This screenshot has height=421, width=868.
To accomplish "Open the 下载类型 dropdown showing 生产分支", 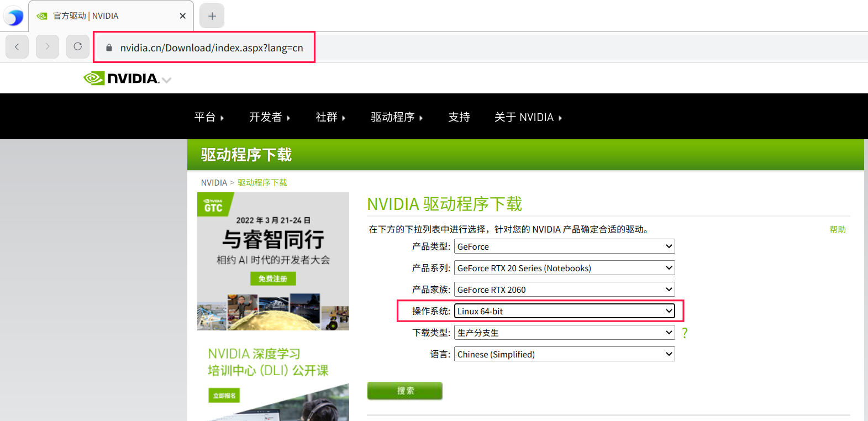I will coord(564,333).
